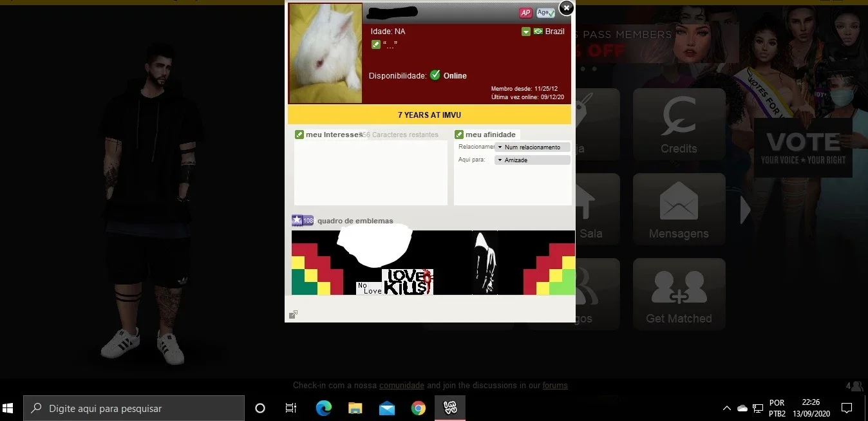Open the clock showing 22:26
The image size is (868, 421).
pyautogui.click(x=811, y=408)
